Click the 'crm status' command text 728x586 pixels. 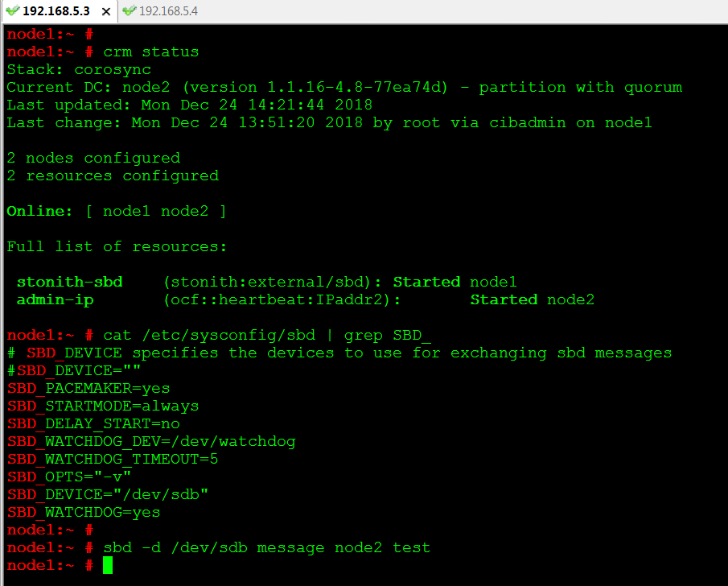tap(150, 52)
